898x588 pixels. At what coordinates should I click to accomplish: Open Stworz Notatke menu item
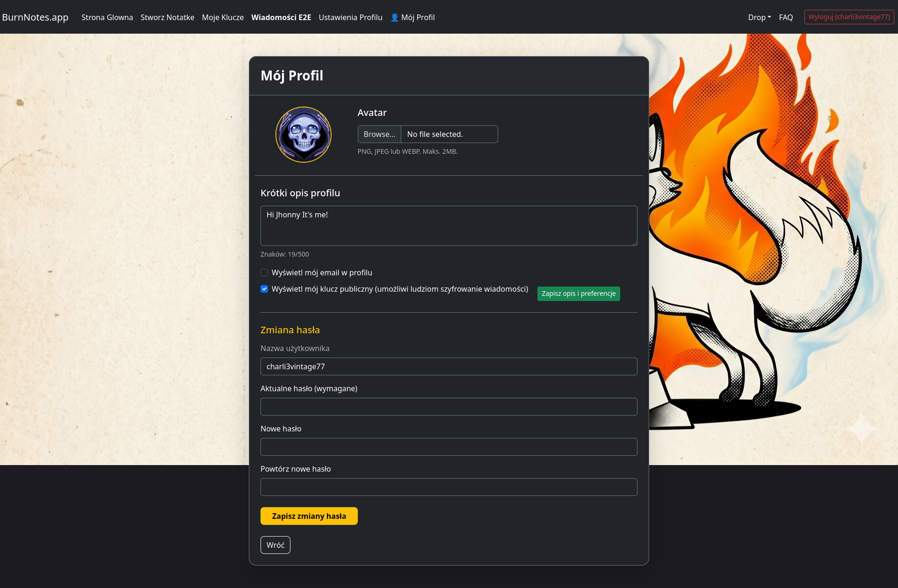(167, 17)
